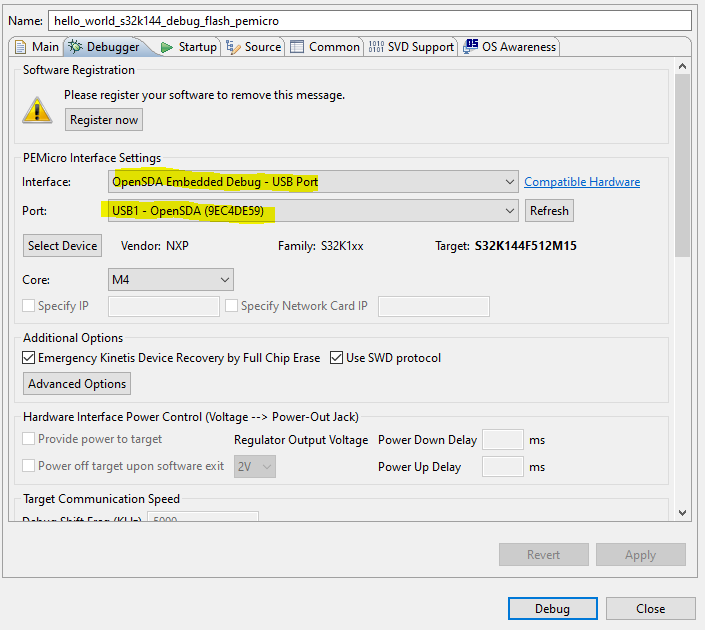
Task: Expand the Port dropdown list
Action: [313, 211]
